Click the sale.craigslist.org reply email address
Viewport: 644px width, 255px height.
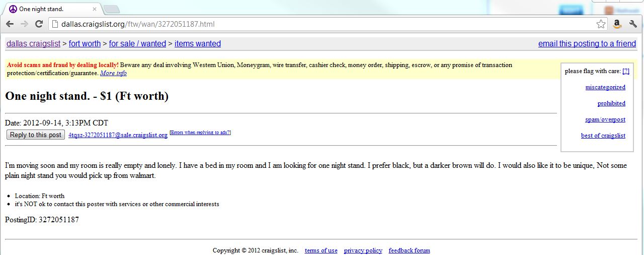(118, 135)
